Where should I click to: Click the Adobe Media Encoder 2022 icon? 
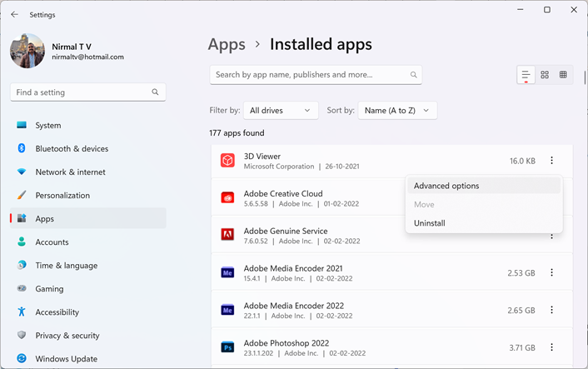pos(227,310)
